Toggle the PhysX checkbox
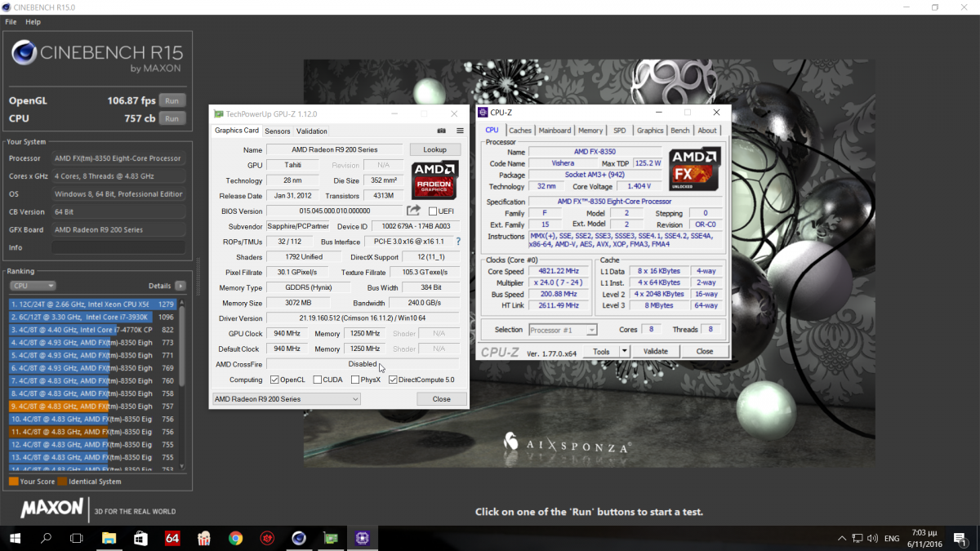 point(354,380)
